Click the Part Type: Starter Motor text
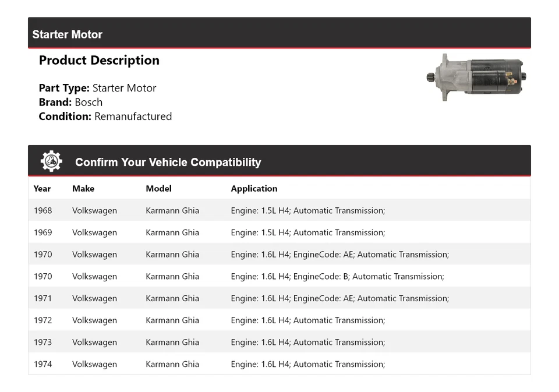 [x=97, y=89]
